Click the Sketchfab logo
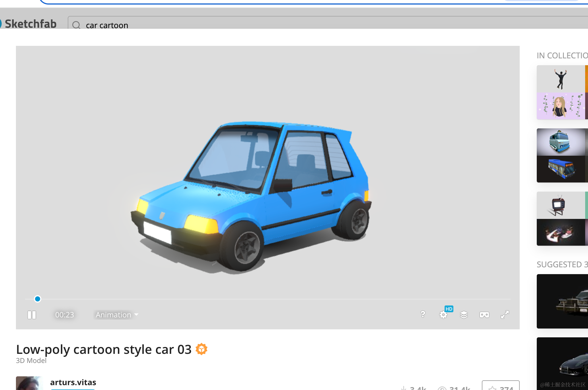The image size is (588, 390). [28, 24]
